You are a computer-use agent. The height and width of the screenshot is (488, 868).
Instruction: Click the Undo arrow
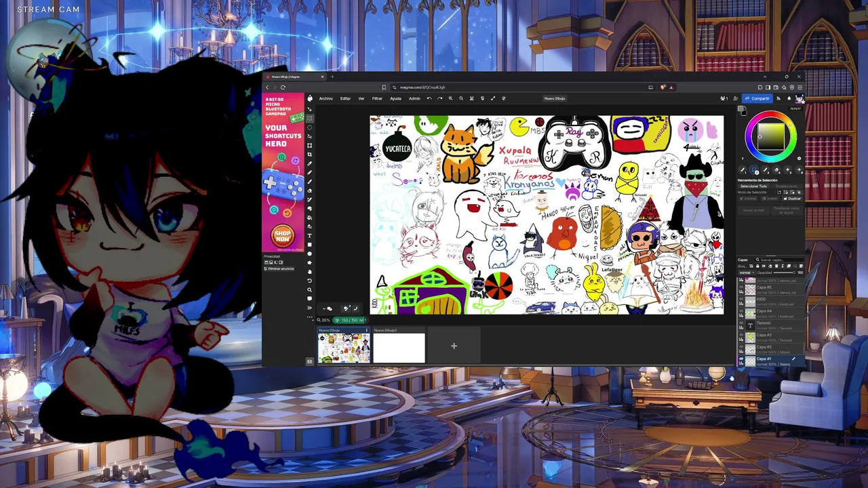tap(429, 98)
